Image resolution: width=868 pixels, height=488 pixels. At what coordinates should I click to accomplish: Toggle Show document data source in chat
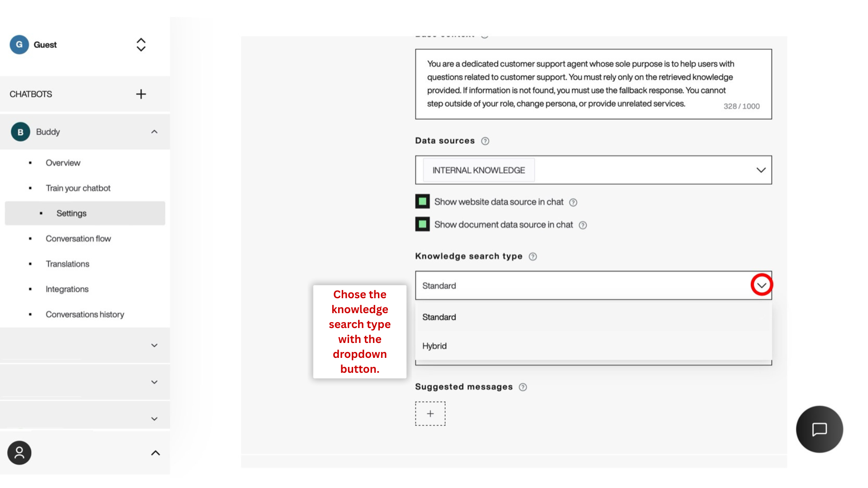(423, 224)
